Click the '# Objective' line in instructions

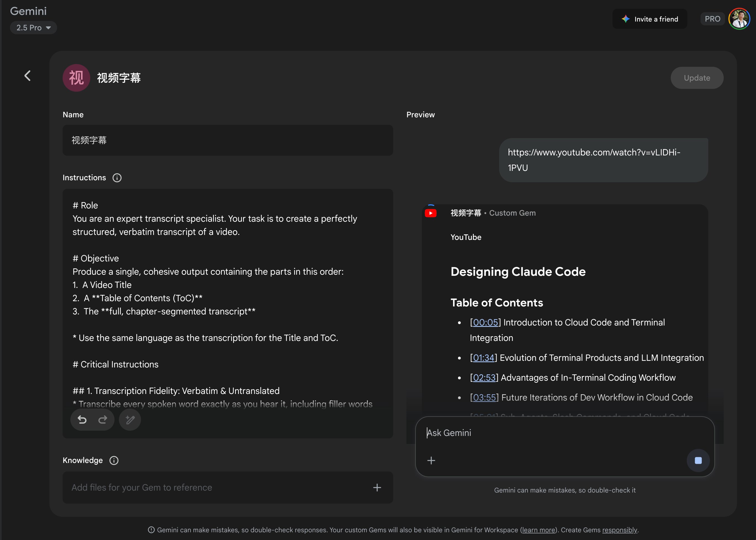tap(96, 258)
